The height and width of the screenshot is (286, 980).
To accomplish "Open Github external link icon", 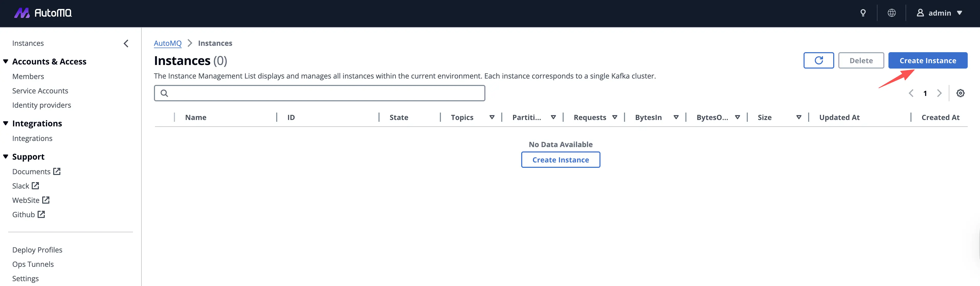I will click(x=41, y=214).
